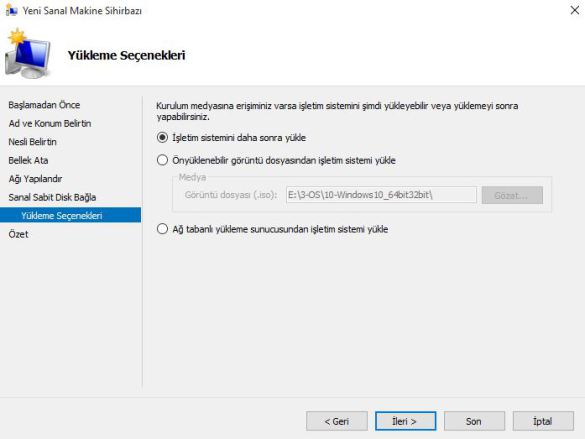This screenshot has width=585, height=439.
Task: Close the Yeni Sanal Makine Sihirbazı window
Action: click(575, 10)
